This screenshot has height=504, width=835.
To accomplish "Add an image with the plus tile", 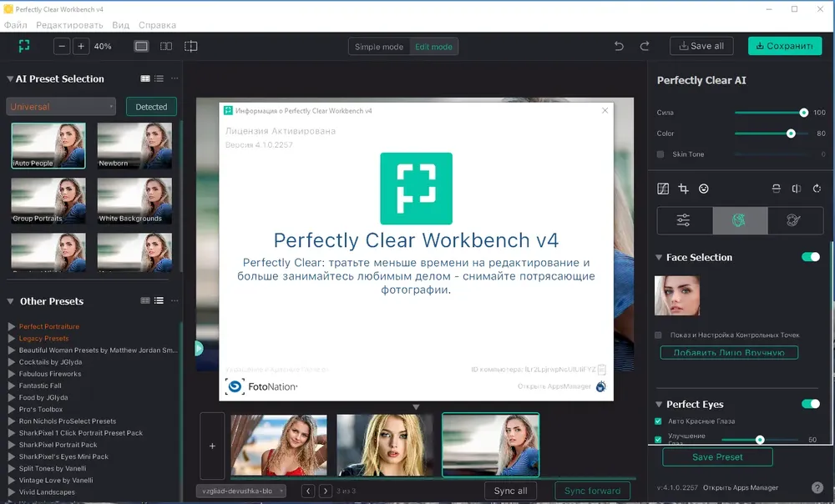I will (212, 446).
